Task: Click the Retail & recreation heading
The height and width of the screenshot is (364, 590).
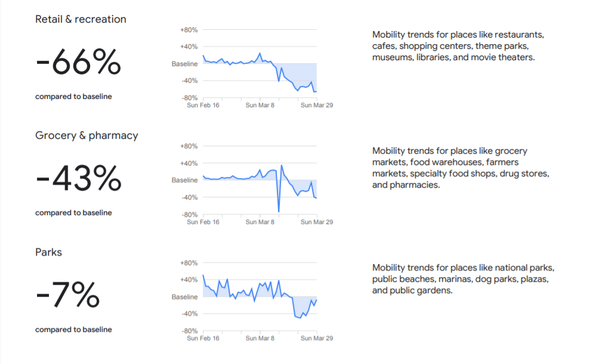Action: pos(81,19)
